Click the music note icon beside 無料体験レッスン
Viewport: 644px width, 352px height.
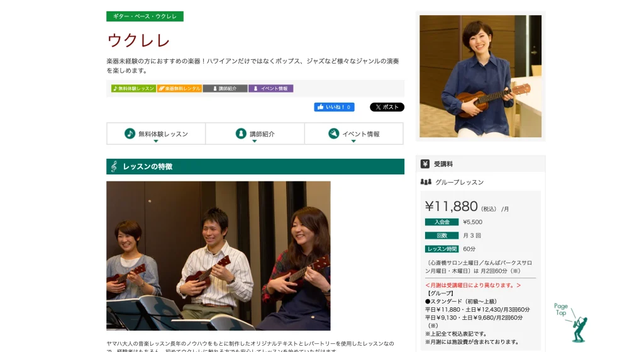click(130, 133)
